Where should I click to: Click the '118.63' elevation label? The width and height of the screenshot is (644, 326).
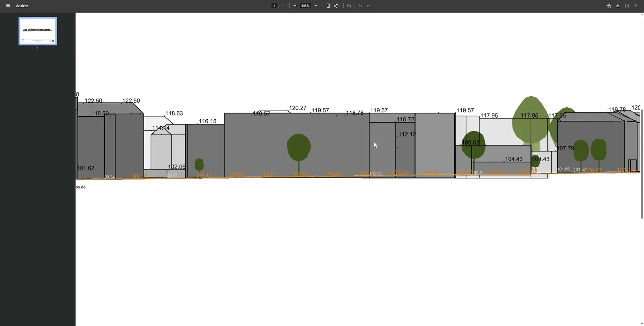click(x=174, y=114)
